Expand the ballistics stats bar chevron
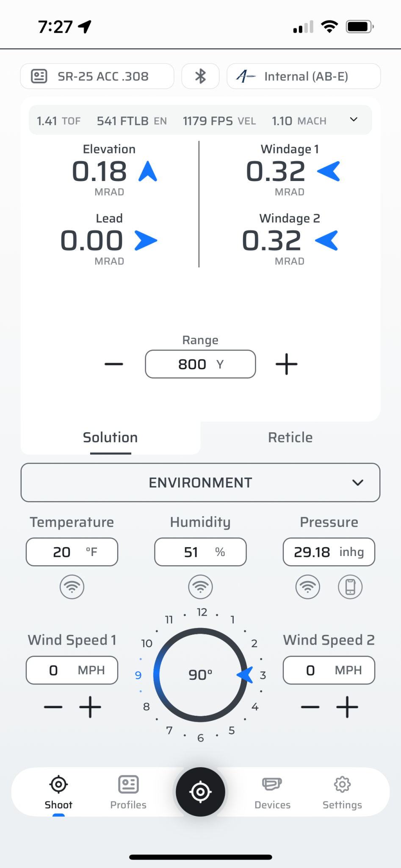Screen dimensions: 401x868 tap(354, 120)
